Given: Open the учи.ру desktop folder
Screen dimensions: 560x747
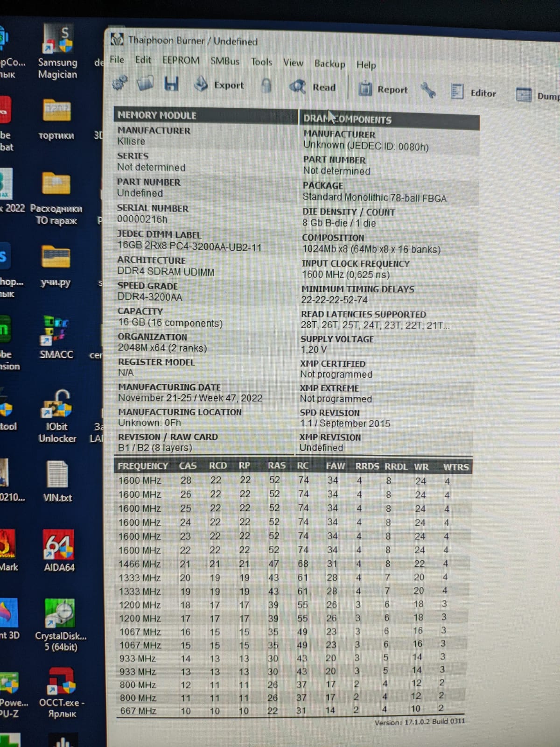Looking at the screenshot, I should [56, 265].
